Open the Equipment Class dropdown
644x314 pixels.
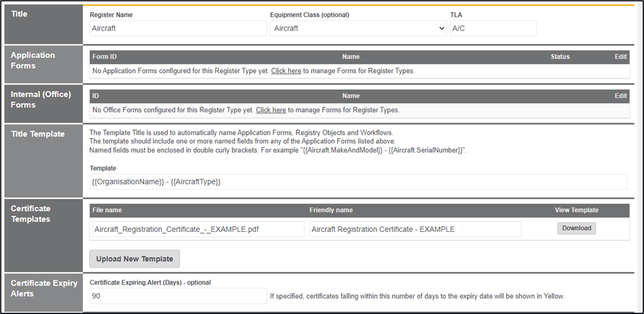tap(358, 28)
